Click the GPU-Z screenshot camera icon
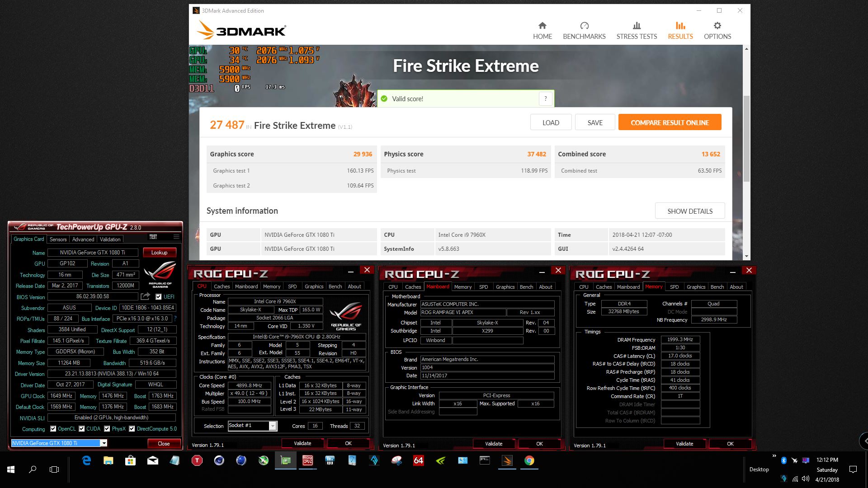This screenshot has width=868, height=488. pyautogui.click(x=153, y=237)
